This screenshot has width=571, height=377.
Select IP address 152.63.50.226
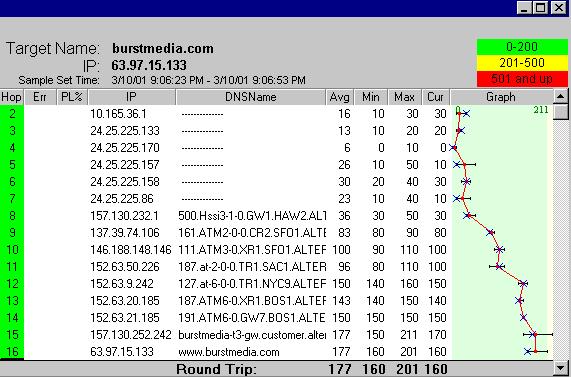click(x=125, y=267)
